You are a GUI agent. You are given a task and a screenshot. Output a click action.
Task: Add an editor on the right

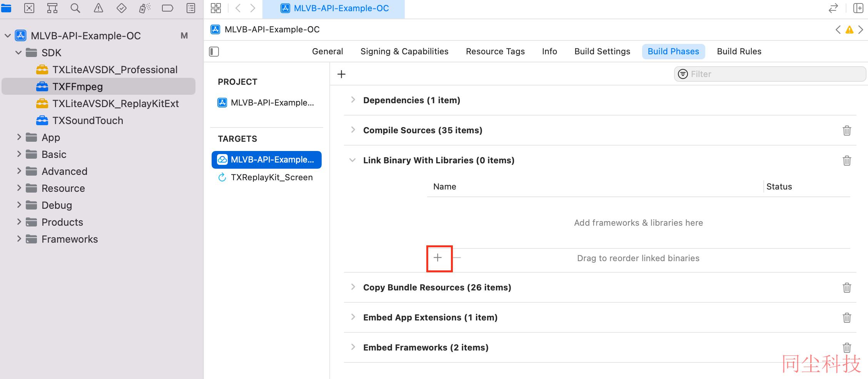tap(858, 8)
